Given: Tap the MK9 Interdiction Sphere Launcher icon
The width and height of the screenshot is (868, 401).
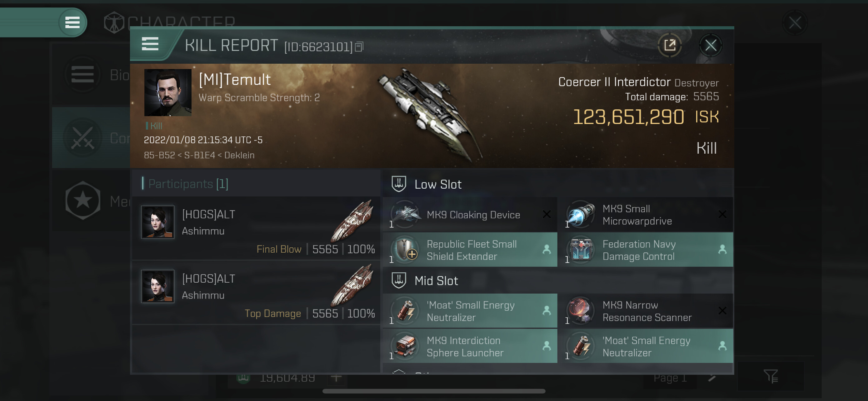Looking at the screenshot, I should pyautogui.click(x=405, y=346).
